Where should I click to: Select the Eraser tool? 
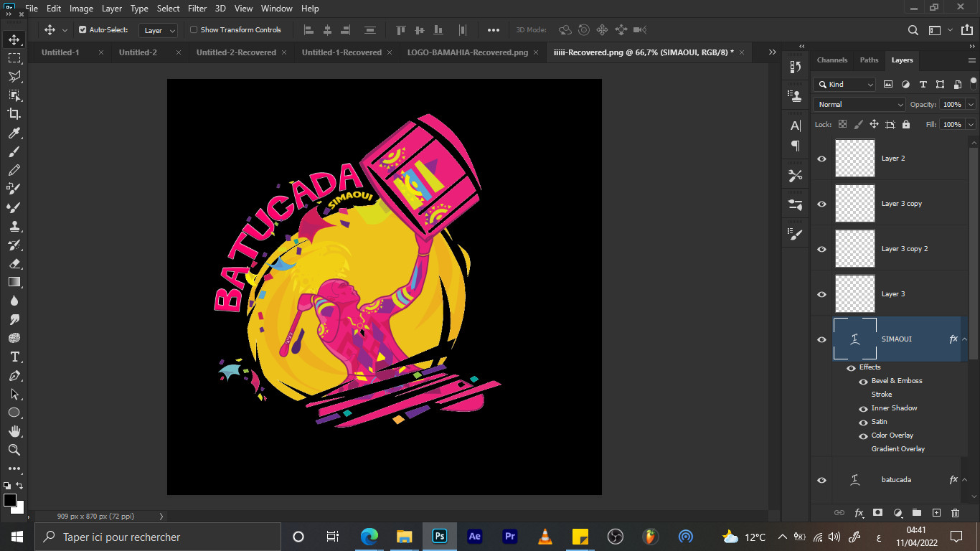14,263
